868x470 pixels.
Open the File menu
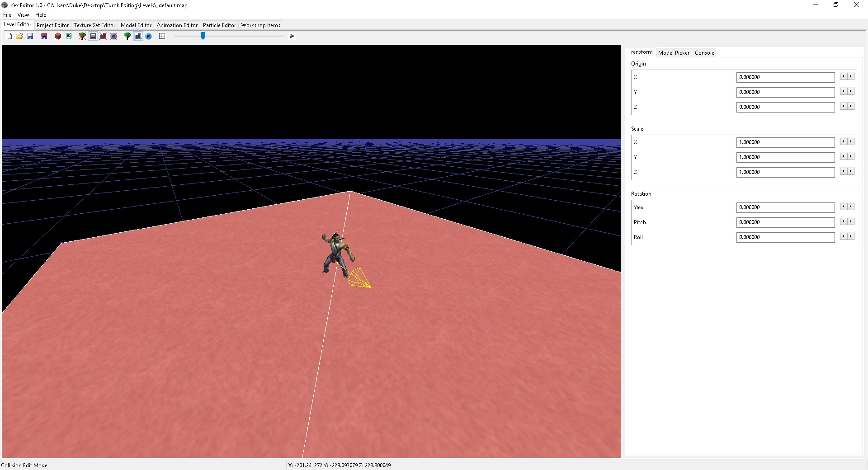coord(7,15)
